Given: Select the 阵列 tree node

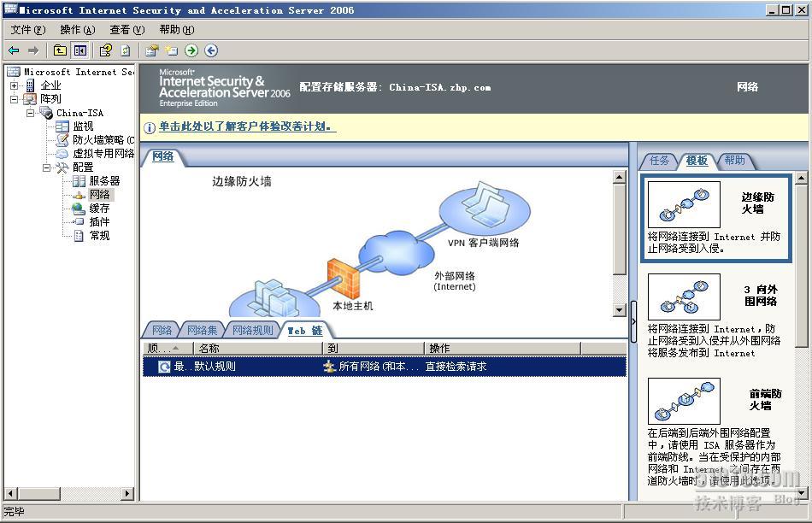Looking at the screenshot, I should tap(50, 99).
